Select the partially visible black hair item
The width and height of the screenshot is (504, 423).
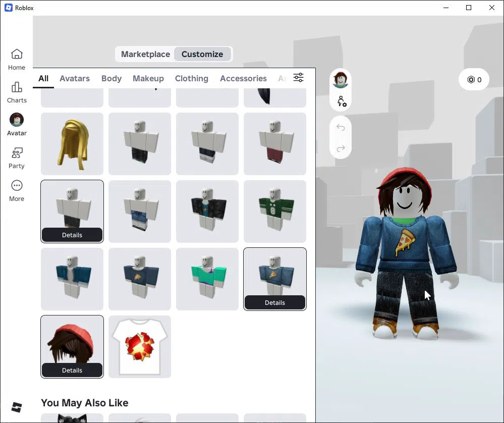275,97
